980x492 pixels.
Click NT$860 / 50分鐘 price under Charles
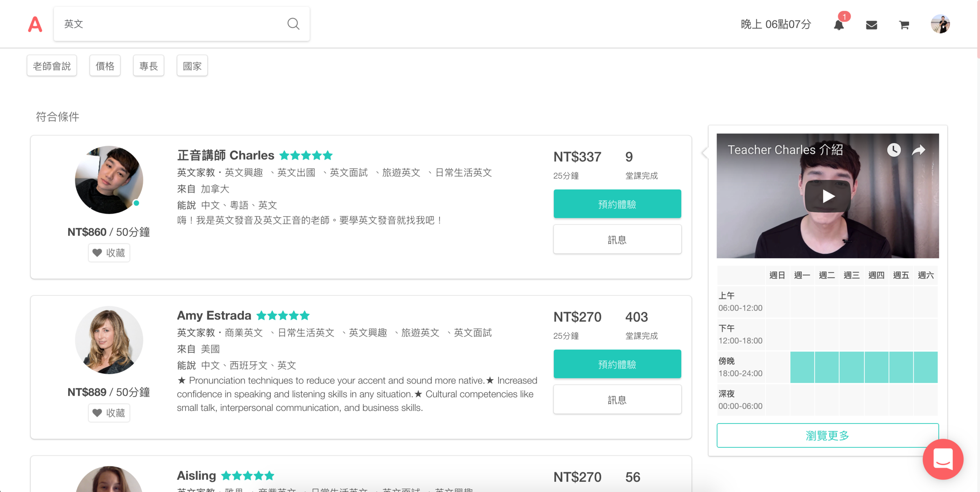click(109, 232)
